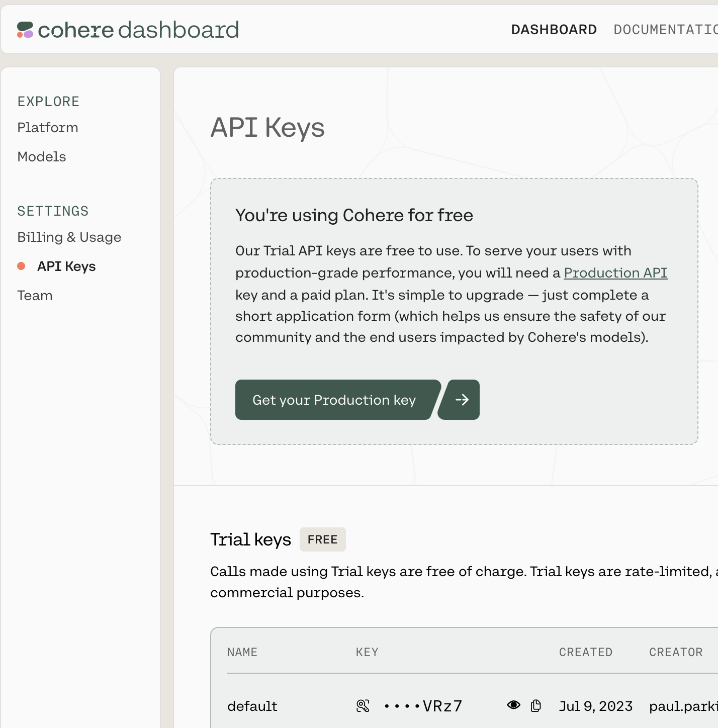Click the orange dot beside API Keys
718x728 pixels.
point(21,266)
